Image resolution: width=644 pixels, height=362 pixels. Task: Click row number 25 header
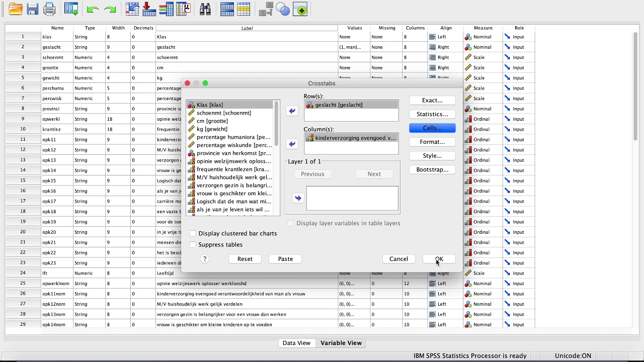tap(23, 284)
